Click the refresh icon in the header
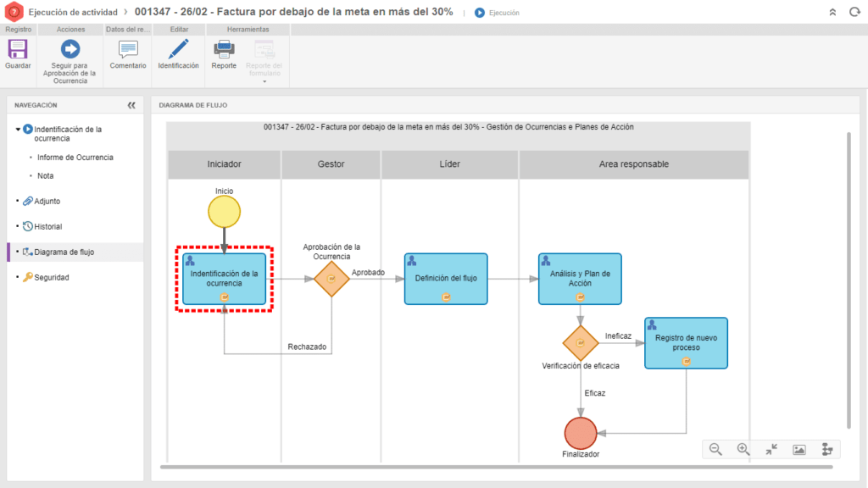 tap(853, 13)
